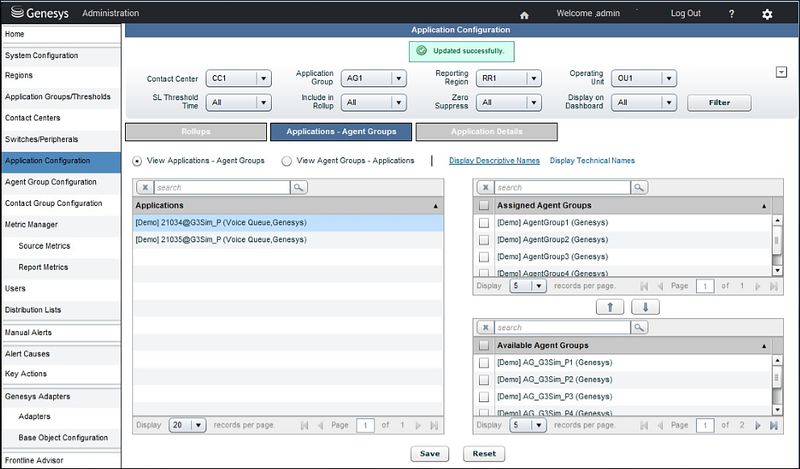Select the 21034@G3Sim_P application row
Image resolution: width=800 pixels, height=469 pixels.
288,223
